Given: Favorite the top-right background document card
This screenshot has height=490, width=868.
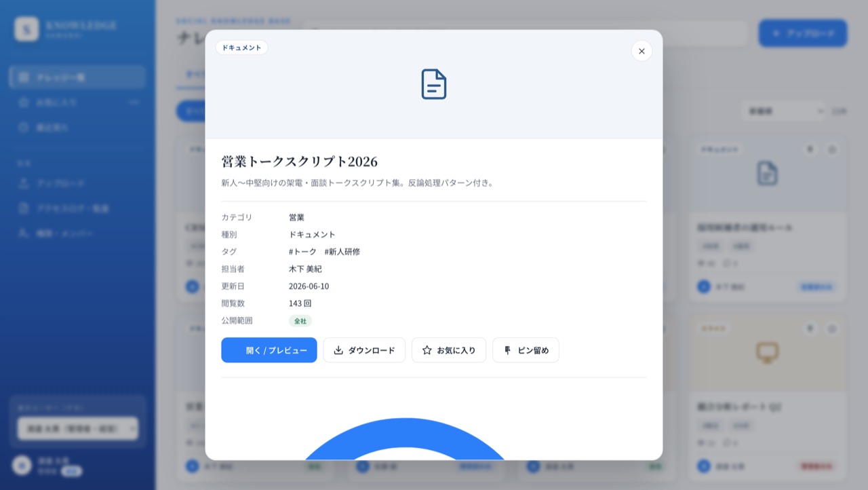Looking at the screenshot, I should click(x=832, y=149).
